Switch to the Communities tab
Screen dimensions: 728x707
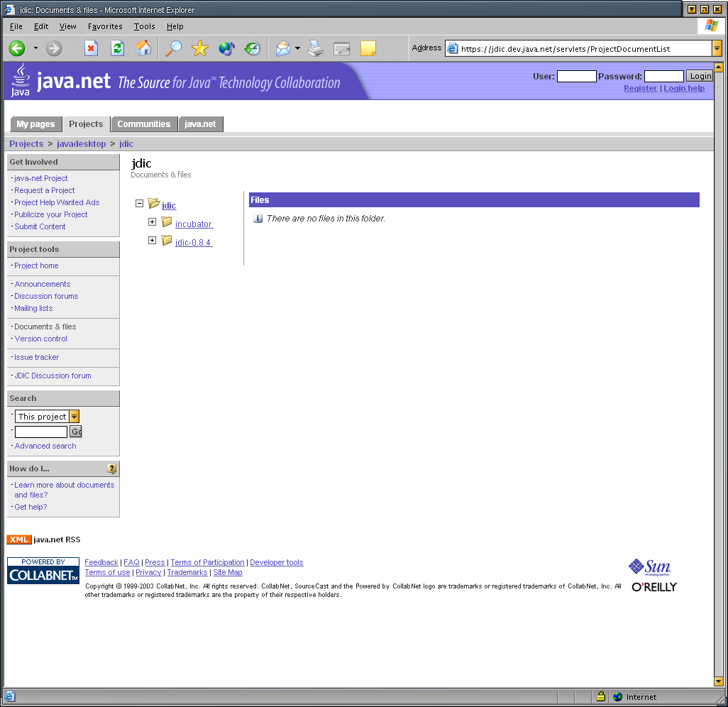tap(144, 124)
